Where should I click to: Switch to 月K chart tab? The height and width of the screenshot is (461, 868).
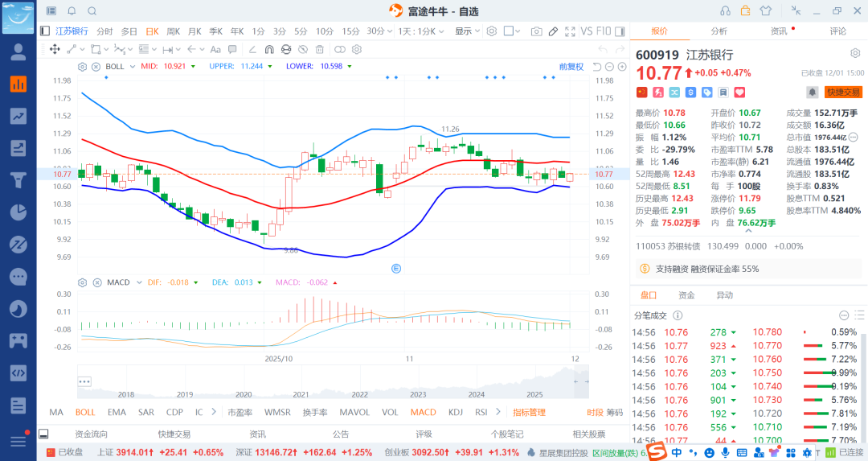click(194, 31)
